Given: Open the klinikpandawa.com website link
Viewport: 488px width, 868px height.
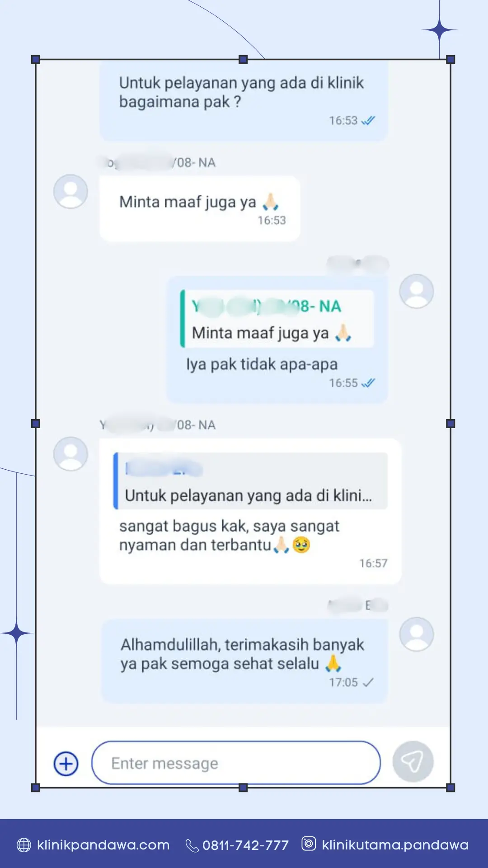Looking at the screenshot, I should [x=103, y=845].
